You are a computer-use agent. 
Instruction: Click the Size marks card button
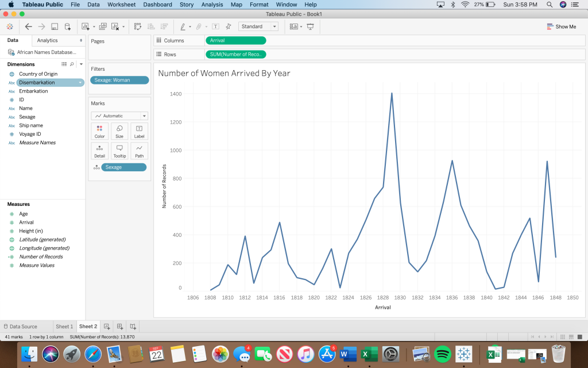(119, 131)
